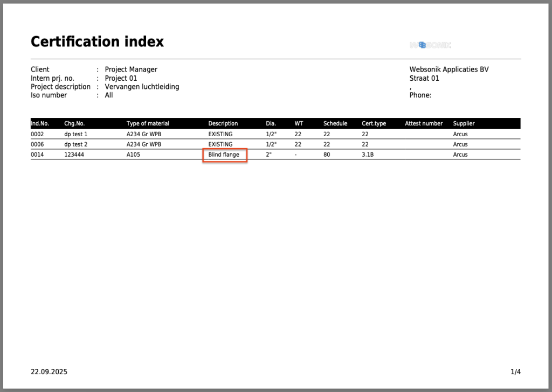Select the 2" diameter cell

tap(269, 155)
